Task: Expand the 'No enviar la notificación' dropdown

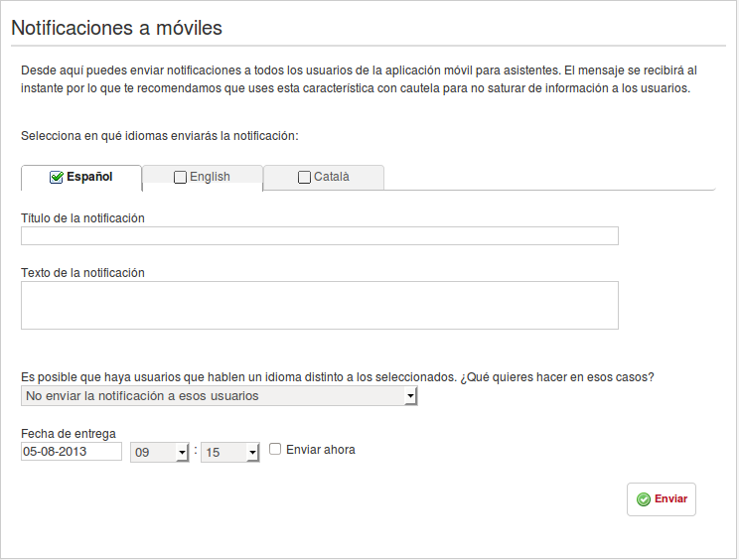Action: pyautogui.click(x=220, y=395)
